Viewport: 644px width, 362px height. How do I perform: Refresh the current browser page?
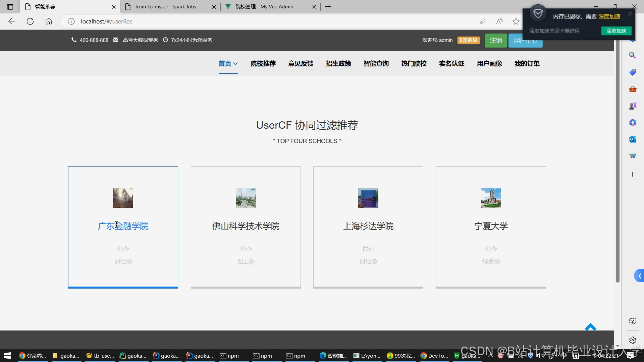click(30, 21)
